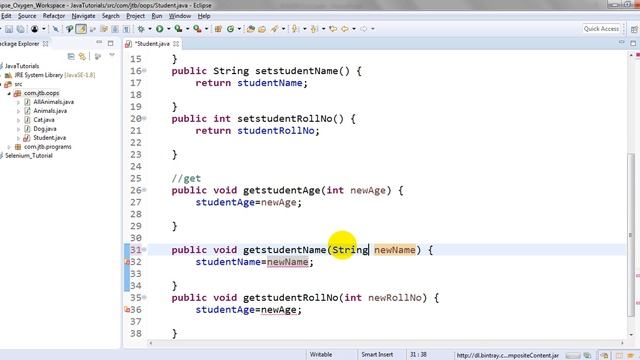The height and width of the screenshot is (360, 640).
Task: Collapse method fold on line 16
Action: point(144,71)
